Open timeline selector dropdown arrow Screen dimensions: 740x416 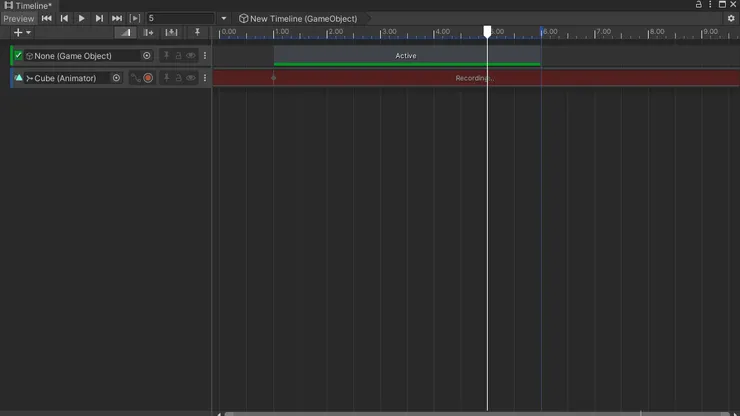pos(224,18)
